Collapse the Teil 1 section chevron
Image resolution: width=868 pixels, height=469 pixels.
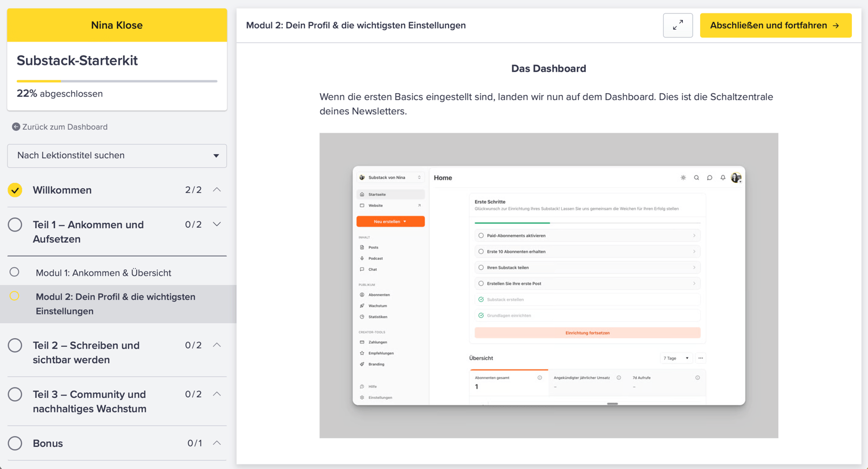(x=217, y=225)
